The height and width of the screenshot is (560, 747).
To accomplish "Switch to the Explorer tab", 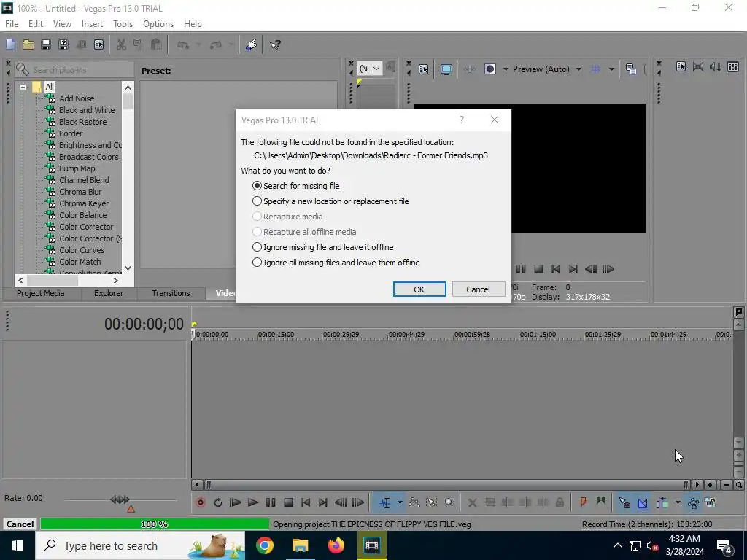I will 109,293.
